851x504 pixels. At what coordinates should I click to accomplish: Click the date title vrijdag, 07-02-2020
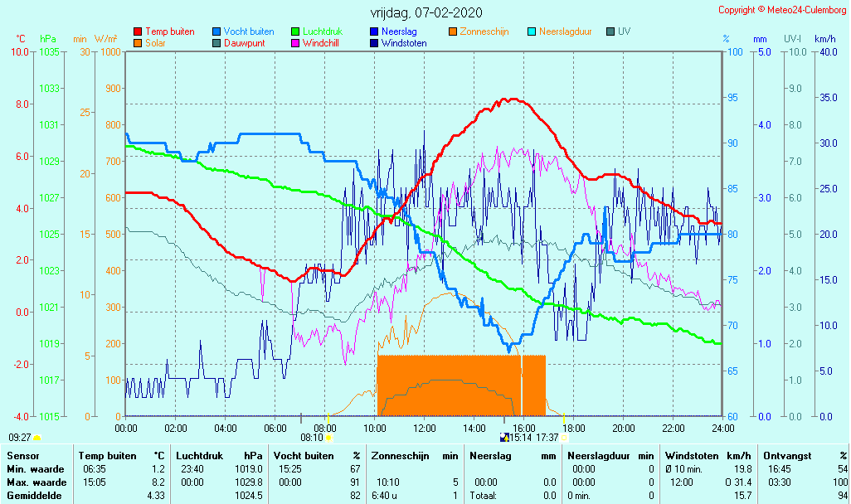pos(425,12)
